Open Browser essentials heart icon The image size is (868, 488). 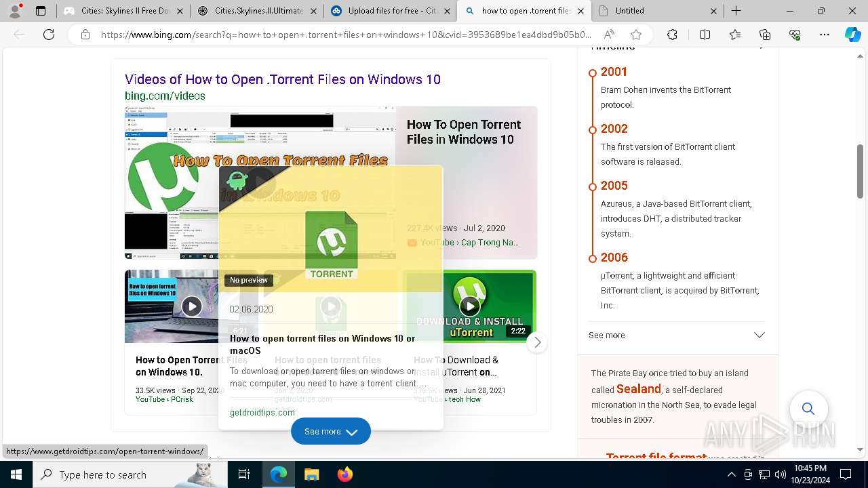[x=795, y=35]
